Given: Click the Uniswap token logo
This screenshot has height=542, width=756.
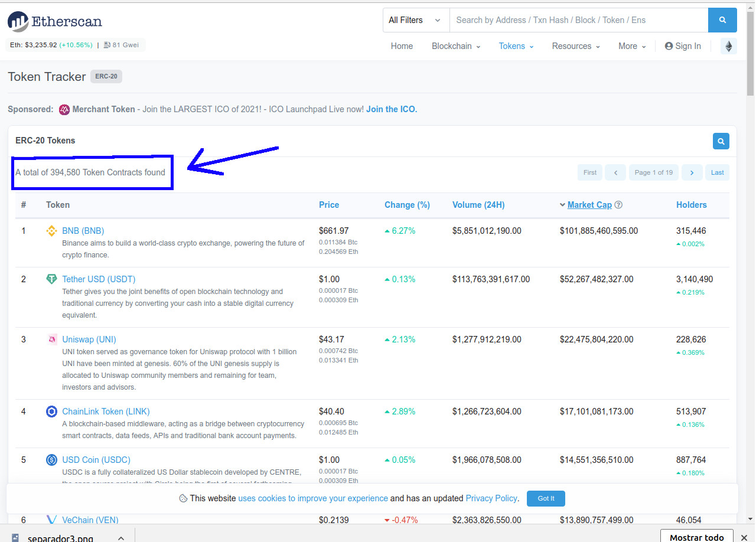Looking at the screenshot, I should (x=51, y=339).
